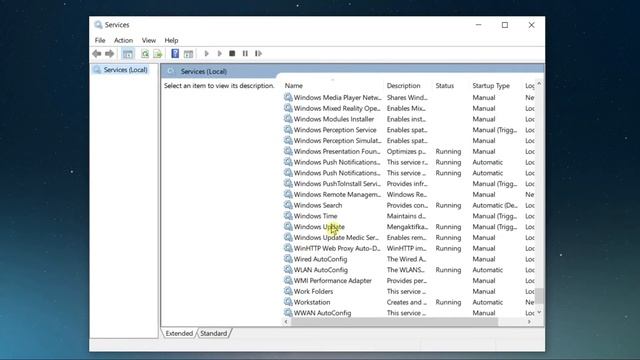Open the Help toolbar icon
The image size is (640, 360).
175,53
